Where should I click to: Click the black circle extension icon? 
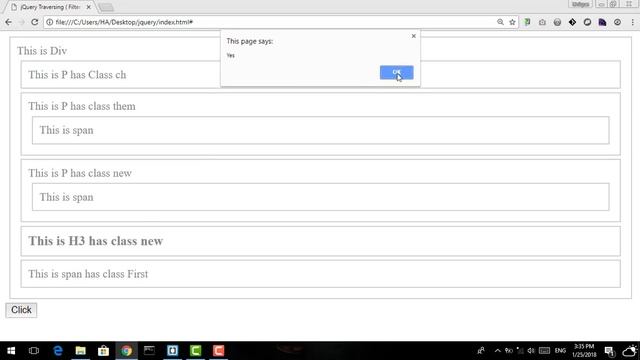click(587, 22)
